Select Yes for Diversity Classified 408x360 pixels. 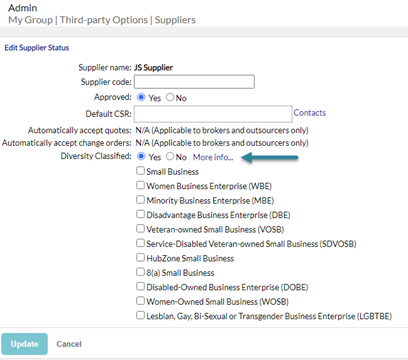pyautogui.click(x=141, y=156)
